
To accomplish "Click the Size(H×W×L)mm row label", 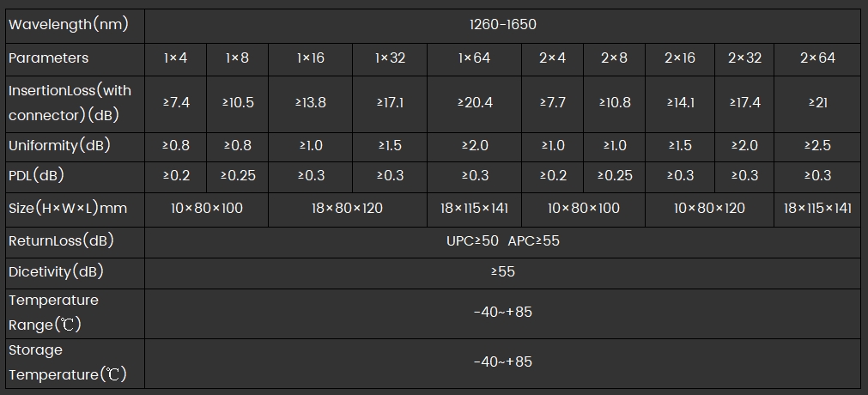I will [75, 210].
